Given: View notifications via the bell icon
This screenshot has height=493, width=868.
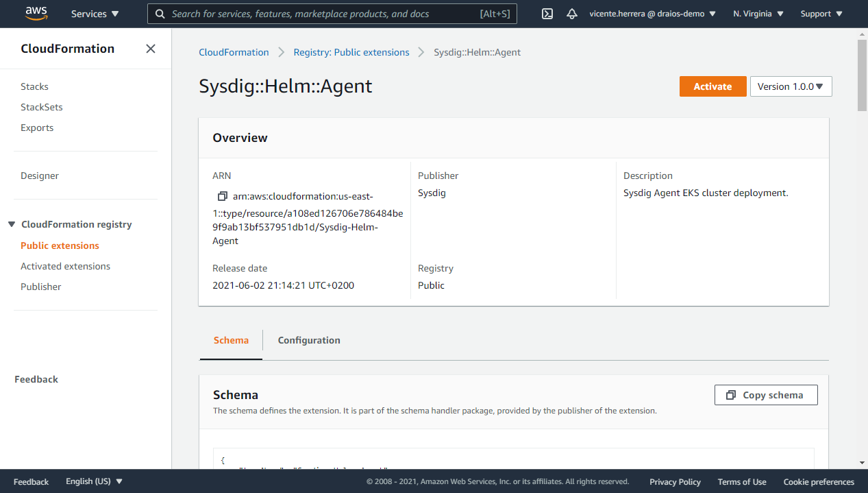Looking at the screenshot, I should (x=572, y=14).
